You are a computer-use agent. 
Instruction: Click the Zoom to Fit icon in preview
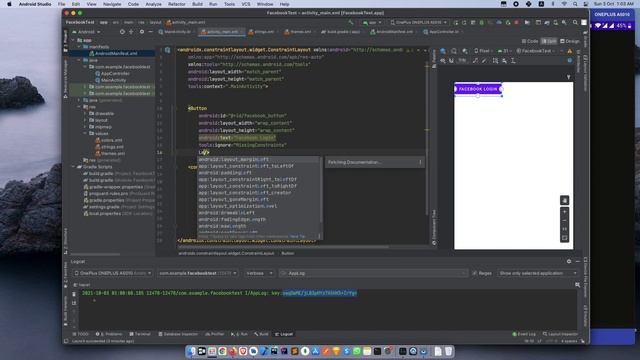click(564, 238)
